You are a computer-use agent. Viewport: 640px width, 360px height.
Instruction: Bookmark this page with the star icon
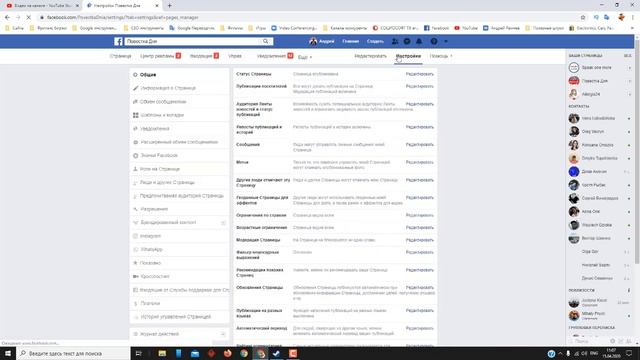click(583, 18)
